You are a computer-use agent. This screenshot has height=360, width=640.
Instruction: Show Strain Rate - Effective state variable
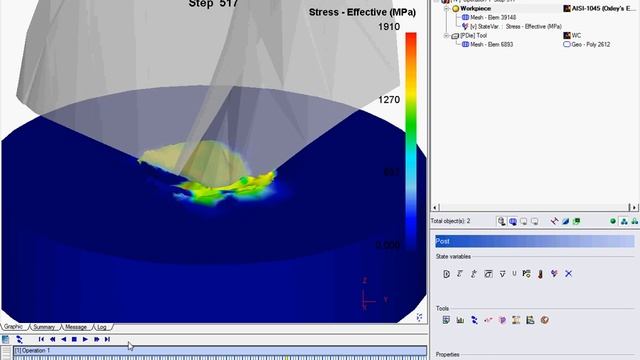[x=473, y=274]
